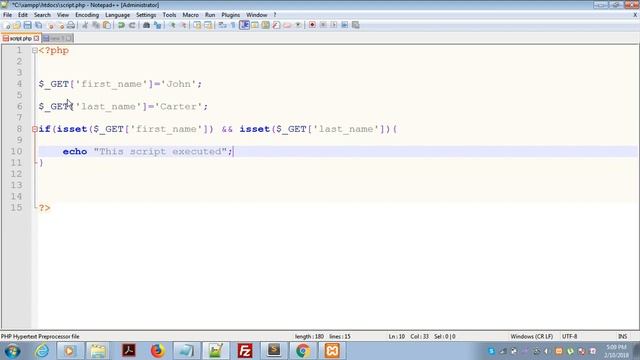Image resolution: width=640 pixels, height=360 pixels.
Task: Click the Print toolbar icon
Action: (x=71, y=25)
